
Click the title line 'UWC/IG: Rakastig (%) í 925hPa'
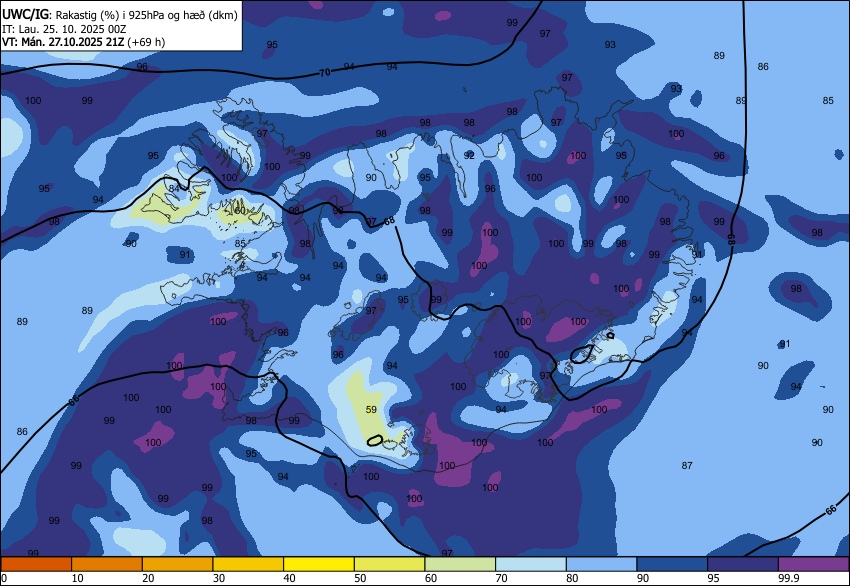[x=120, y=15]
